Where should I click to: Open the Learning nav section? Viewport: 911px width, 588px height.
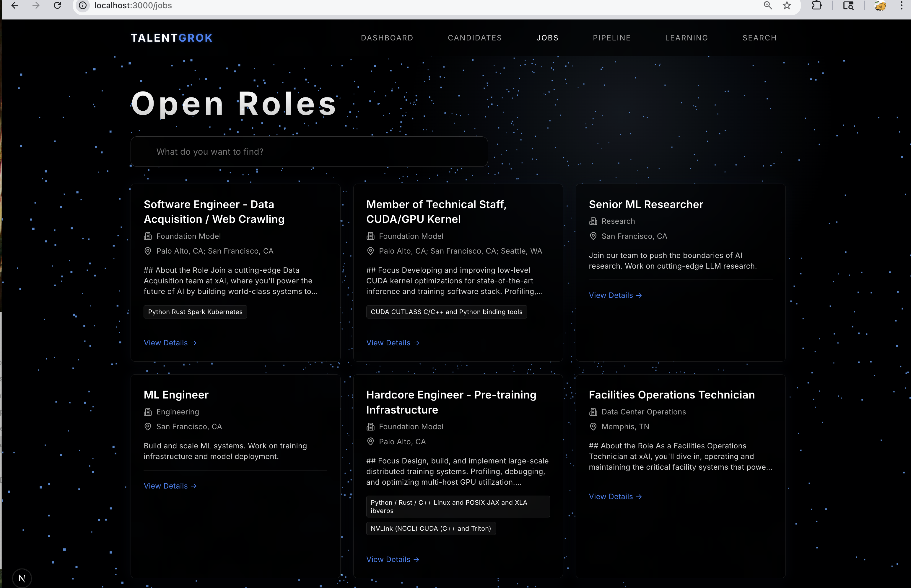click(x=686, y=38)
